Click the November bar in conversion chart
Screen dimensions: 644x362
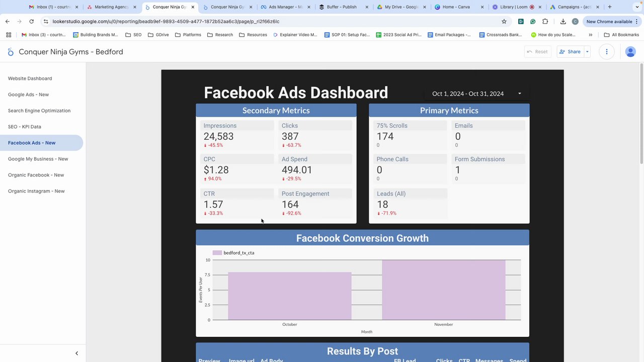443,290
